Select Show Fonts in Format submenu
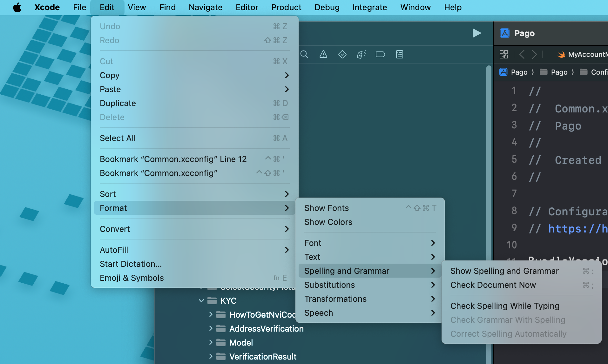The width and height of the screenshot is (608, 364). [327, 208]
